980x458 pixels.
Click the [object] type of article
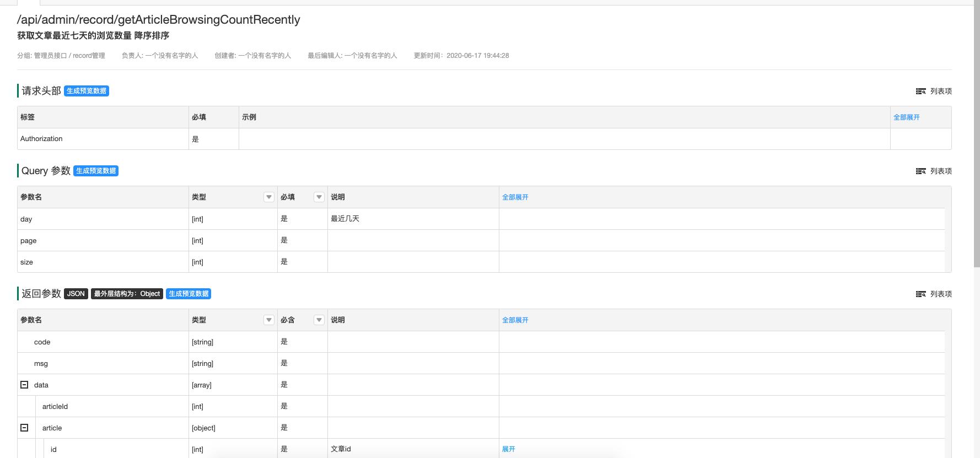203,428
